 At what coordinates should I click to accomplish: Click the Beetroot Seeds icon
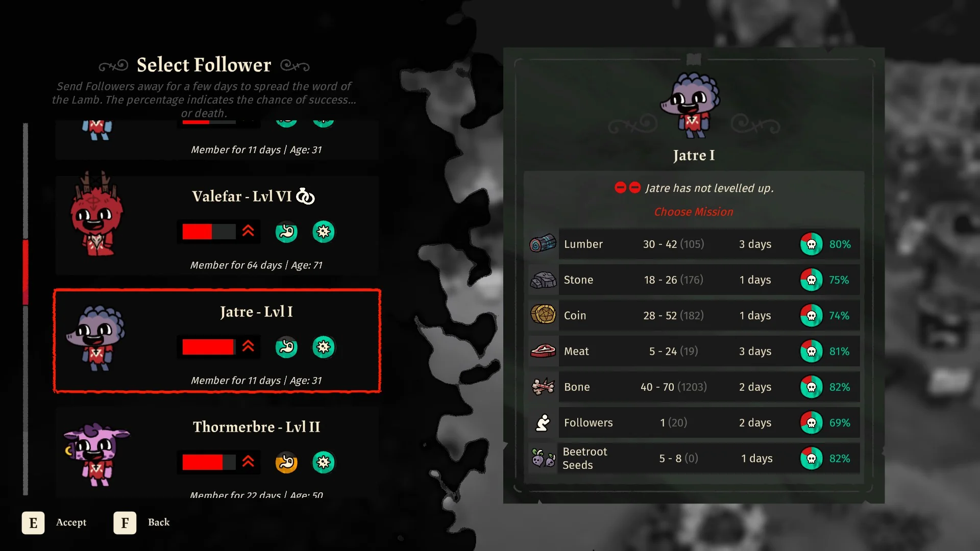click(x=543, y=458)
